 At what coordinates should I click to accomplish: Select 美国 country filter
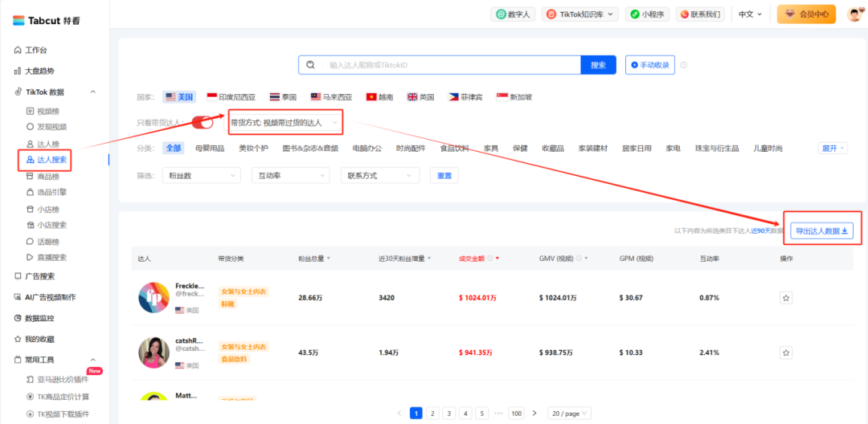coord(179,97)
